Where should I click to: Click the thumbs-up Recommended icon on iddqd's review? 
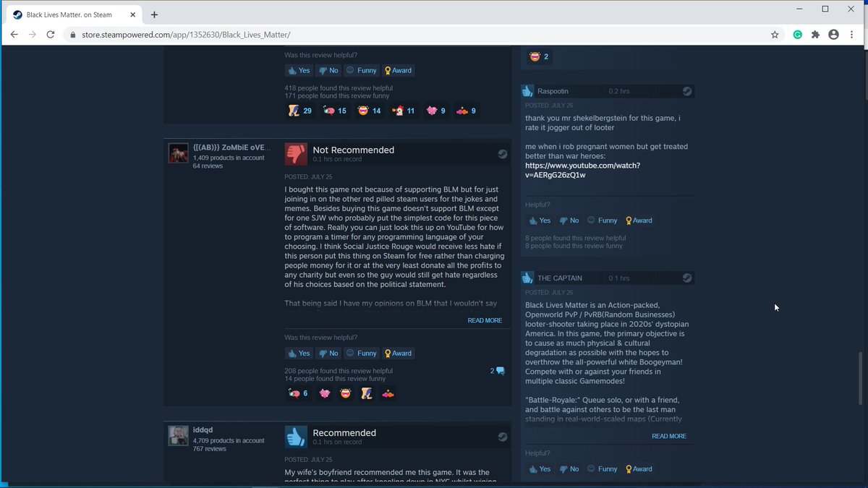[296, 437]
